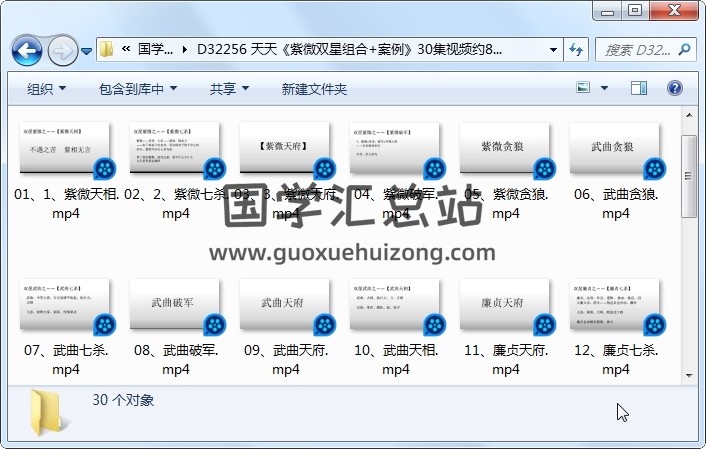Open the view options dropdown arrow

606,89
